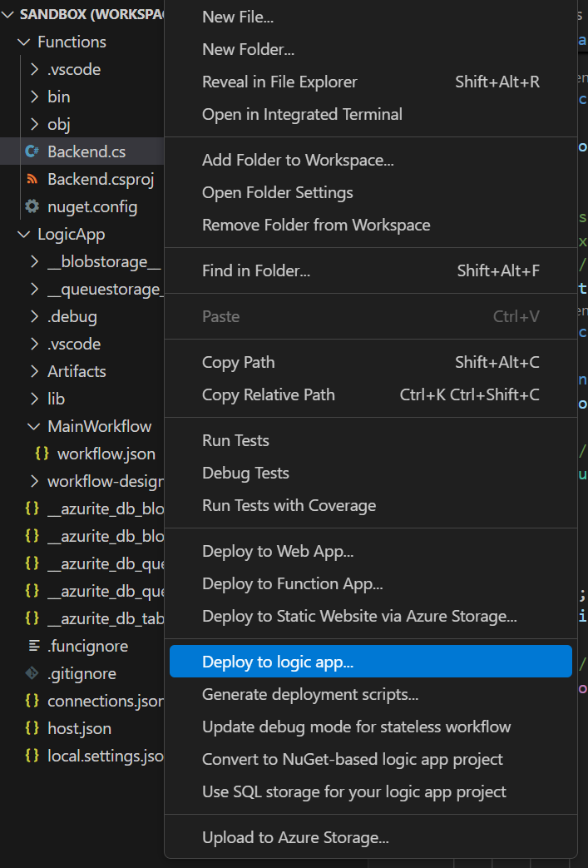The width and height of the screenshot is (588, 868).
Task: Click the gear icon beside nuget.config
Action: [31, 206]
